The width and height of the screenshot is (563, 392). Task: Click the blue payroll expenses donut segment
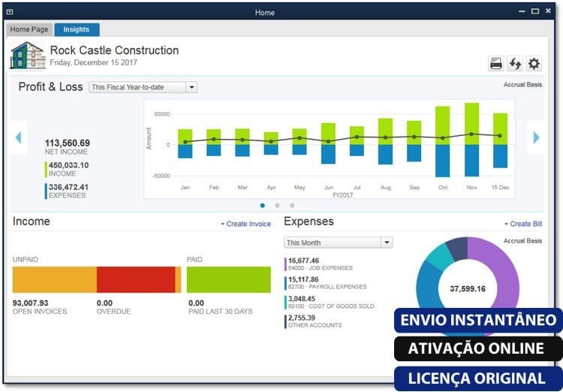[428, 288]
